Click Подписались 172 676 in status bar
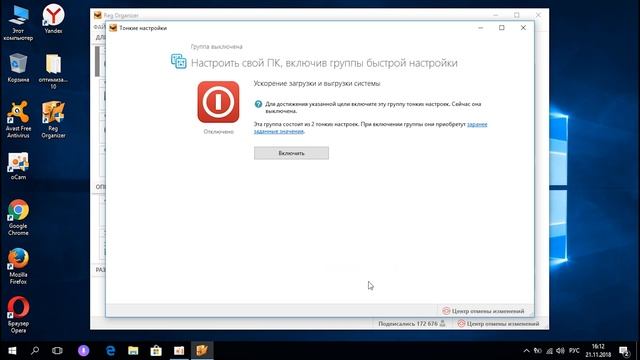This screenshot has width=640, height=360. point(411,324)
